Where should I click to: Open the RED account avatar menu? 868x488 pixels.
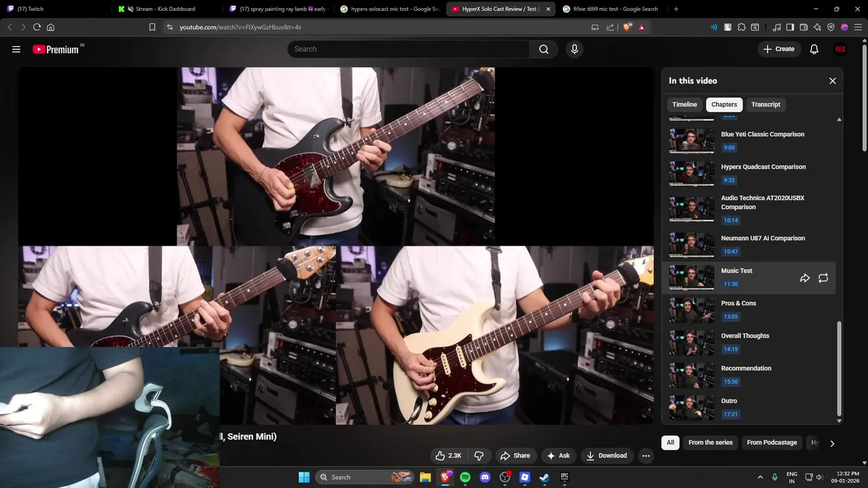point(840,49)
